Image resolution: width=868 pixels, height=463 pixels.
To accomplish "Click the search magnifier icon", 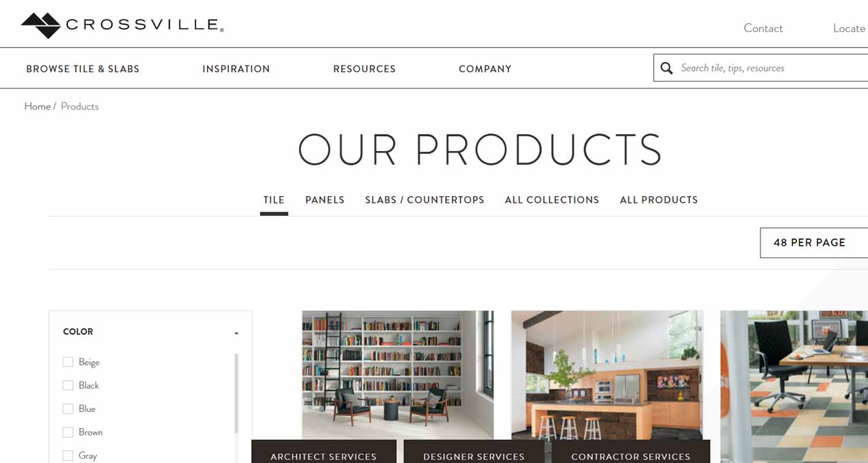I will [x=666, y=68].
